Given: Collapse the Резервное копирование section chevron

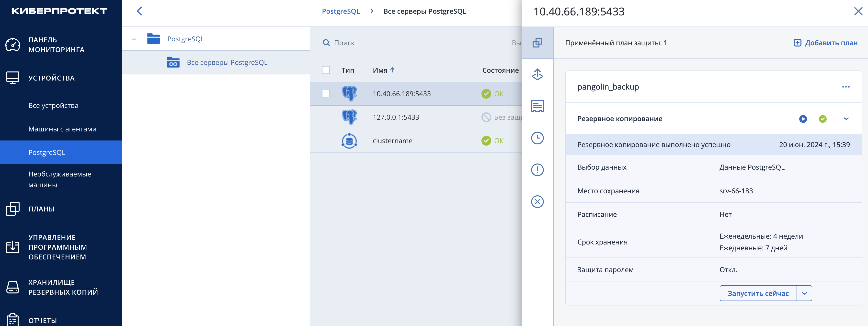Looking at the screenshot, I should (846, 119).
